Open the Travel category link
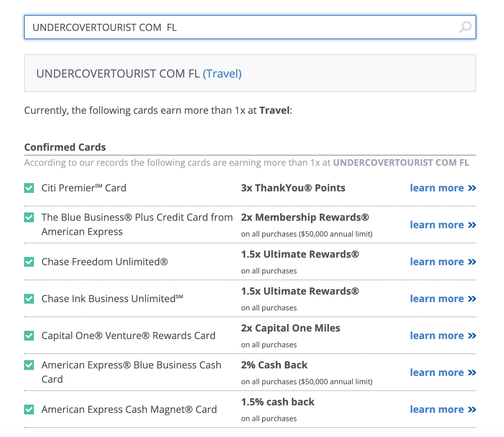The width and height of the screenshot is (504, 437). [x=222, y=73]
